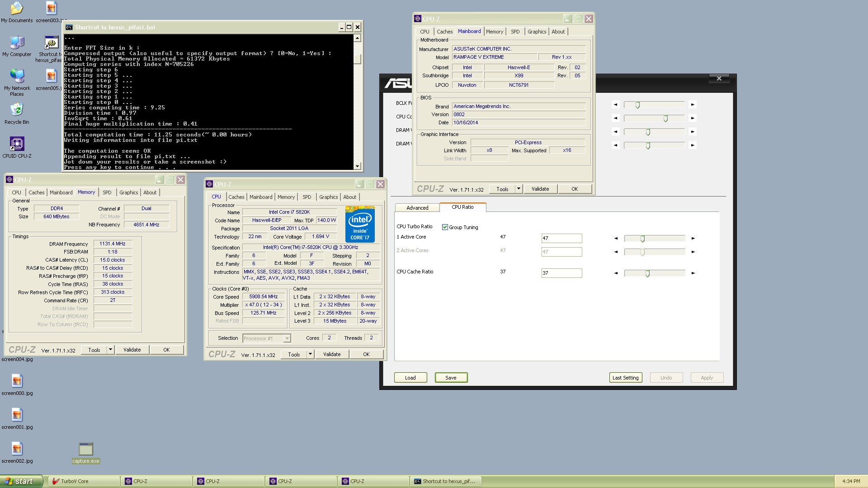
Task: Click Tools button in Memory CPU-Z window
Action: [94, 350]
